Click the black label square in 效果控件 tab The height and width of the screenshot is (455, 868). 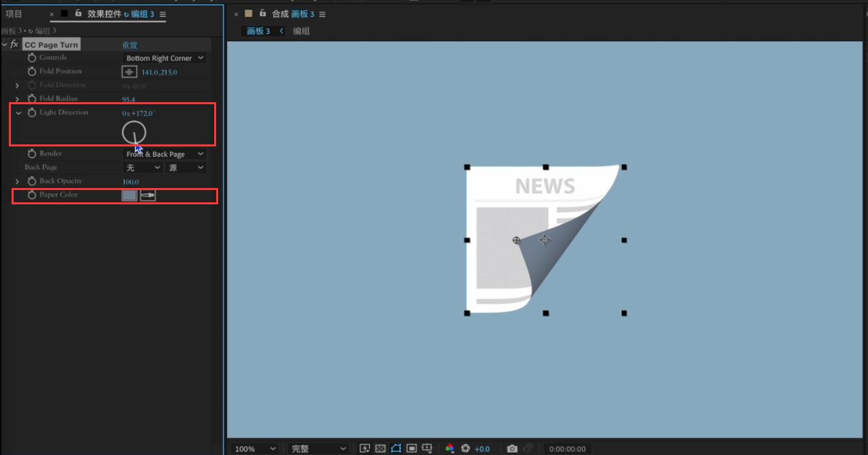(x=64, y=13)
